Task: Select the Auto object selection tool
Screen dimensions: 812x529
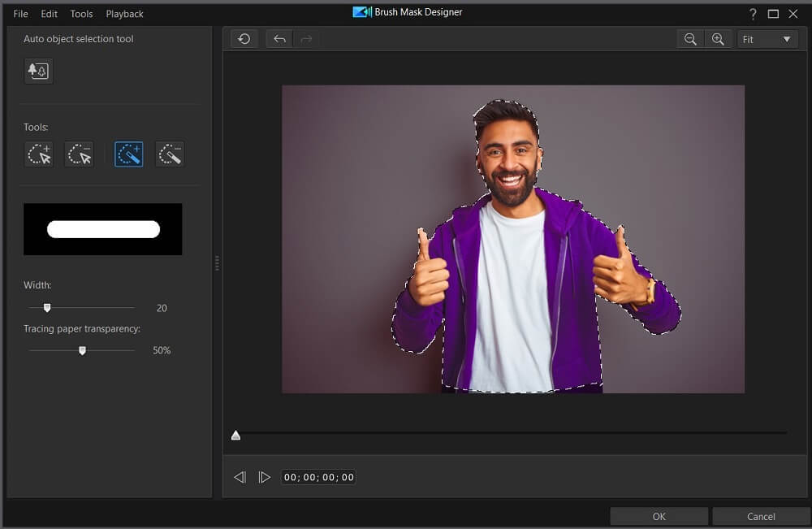Action: click(37, 71)
